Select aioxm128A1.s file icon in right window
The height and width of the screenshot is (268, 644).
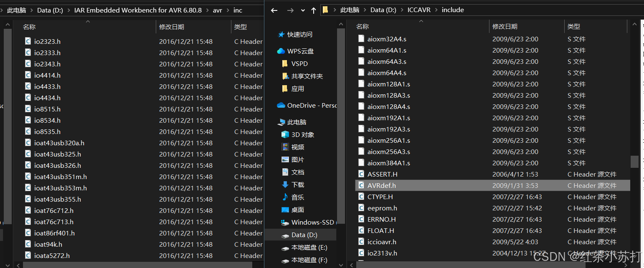[x=361, y=83]
